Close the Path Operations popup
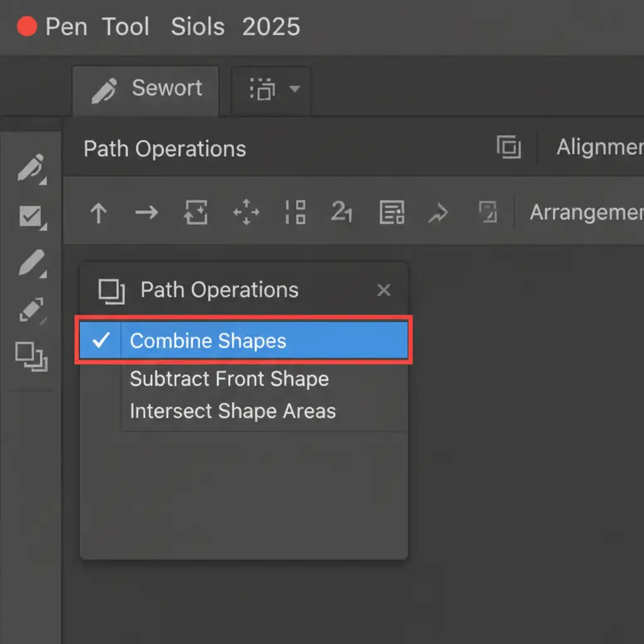 384,290
